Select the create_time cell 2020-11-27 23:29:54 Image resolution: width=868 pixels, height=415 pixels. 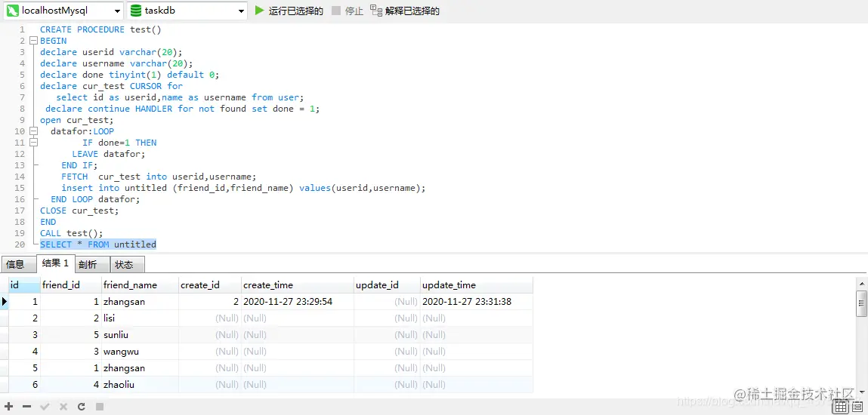pyautogui.click(x=298, y=302)
